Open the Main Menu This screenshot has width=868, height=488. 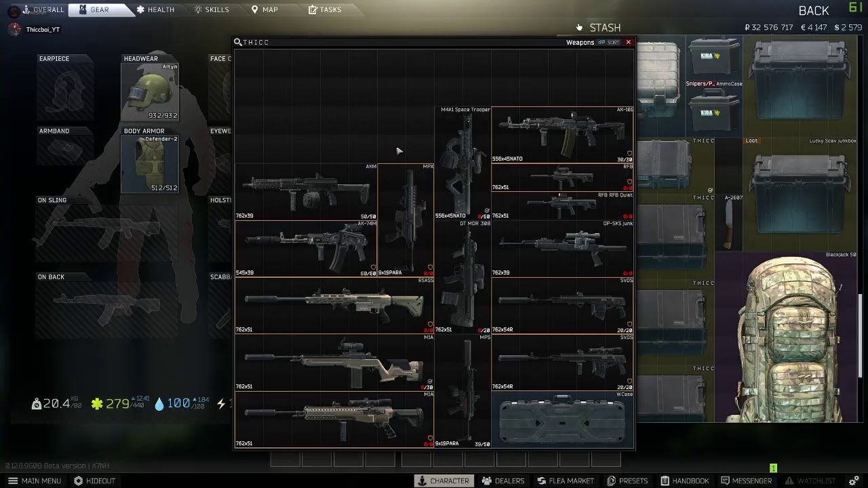pos(35,481)
